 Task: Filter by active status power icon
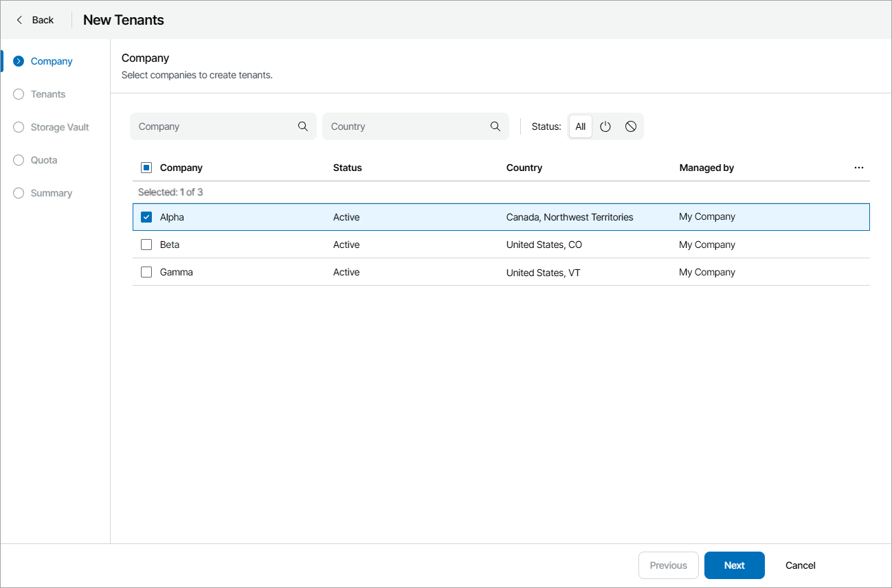pyautogui.click(x=605, y=126)
